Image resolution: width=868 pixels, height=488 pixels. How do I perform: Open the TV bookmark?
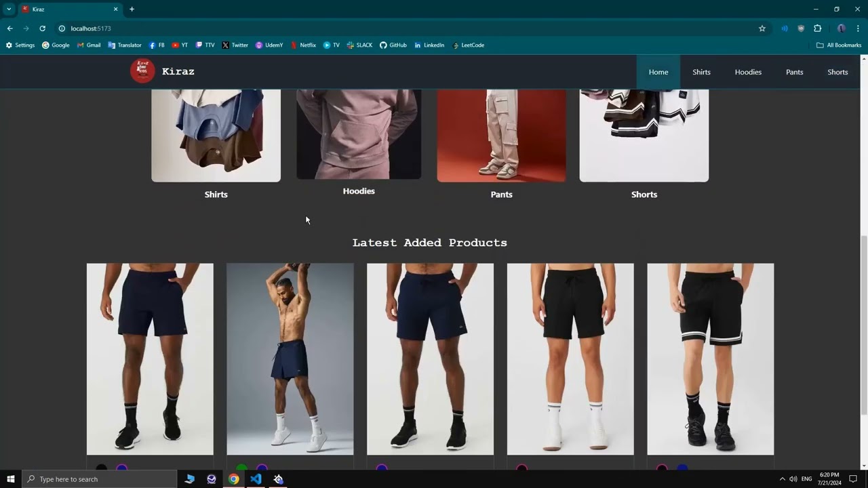click(332, 45)
